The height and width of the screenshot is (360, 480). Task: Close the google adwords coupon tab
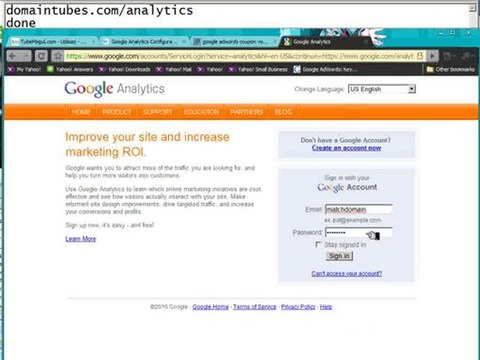(x=275, y=42)
